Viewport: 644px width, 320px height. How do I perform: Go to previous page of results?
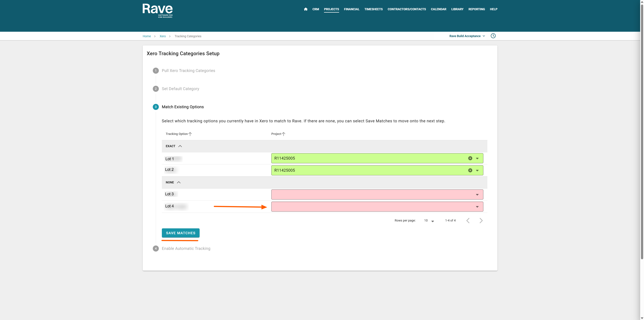click(468, 220)
